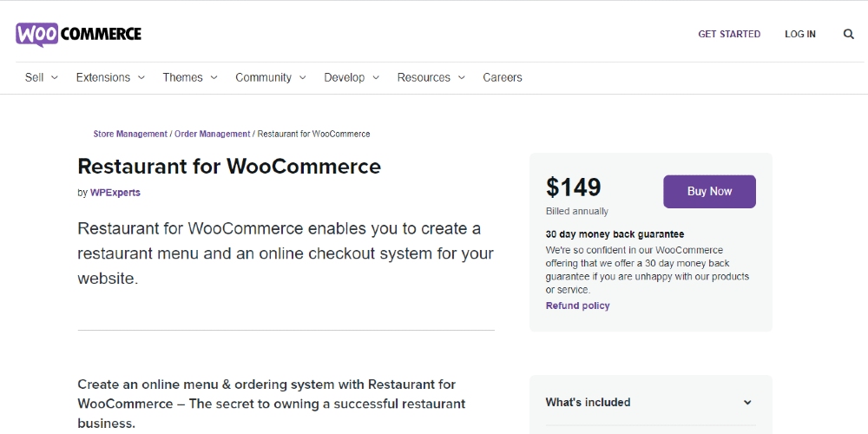Image resolution: width=868 pixels, height=434 pixels.
Task: Open the search magnifier icon
Action: pos(849,35)
